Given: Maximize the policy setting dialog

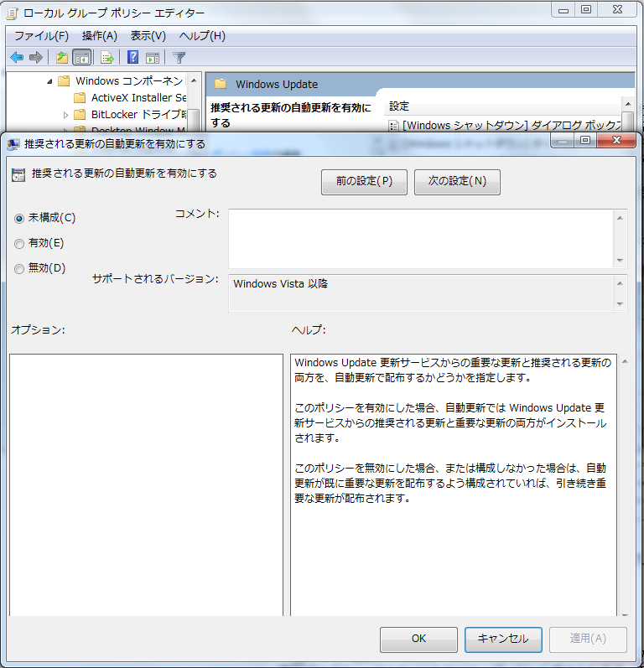Looking at the screenshot, I should click(x=585, y=140).
